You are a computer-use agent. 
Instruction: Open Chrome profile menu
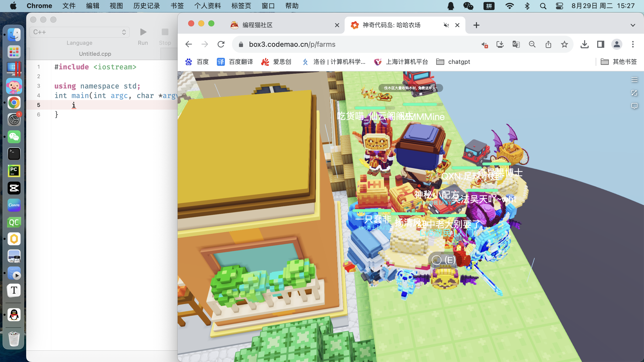pos(617,44)
